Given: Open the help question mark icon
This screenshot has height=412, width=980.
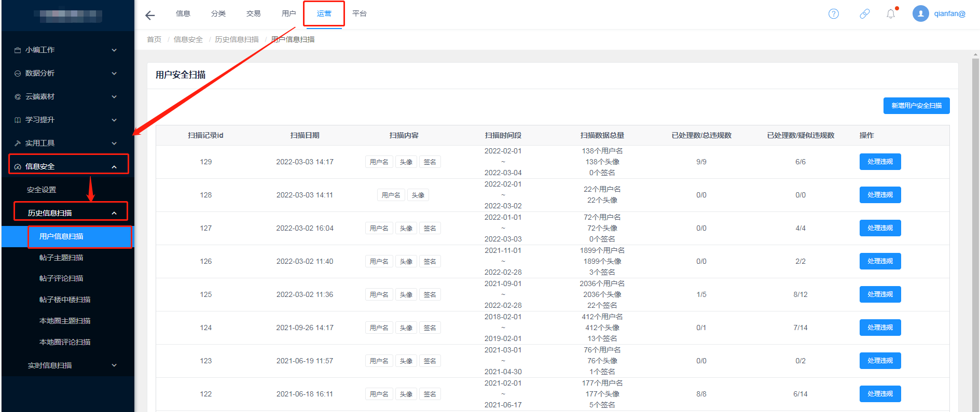Looking at the screenshot, I should tap(834, 14).
